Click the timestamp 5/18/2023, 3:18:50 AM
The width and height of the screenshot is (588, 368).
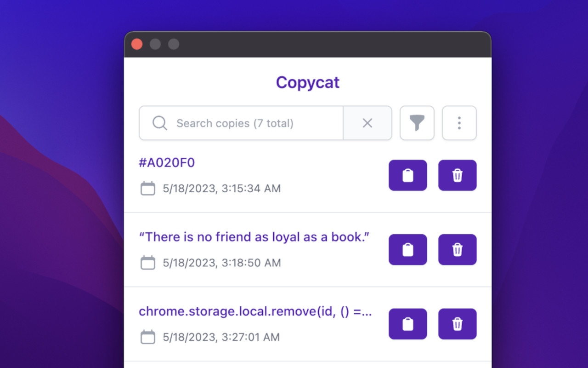(222, 263)
